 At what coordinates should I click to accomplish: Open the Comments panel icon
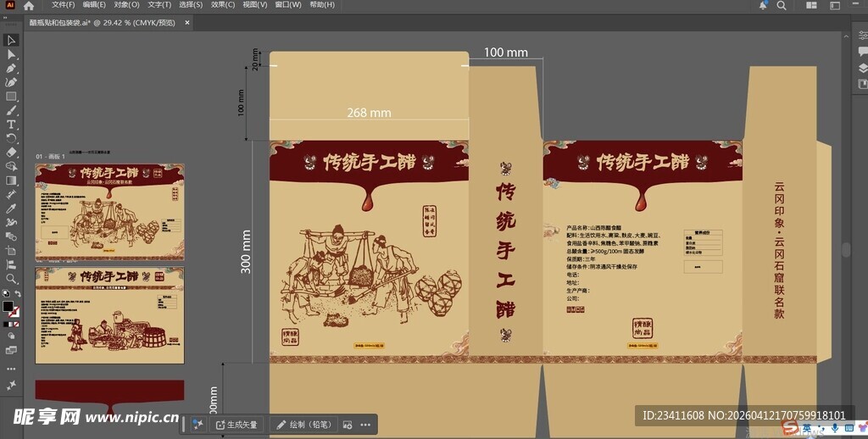tap(862, 52)
